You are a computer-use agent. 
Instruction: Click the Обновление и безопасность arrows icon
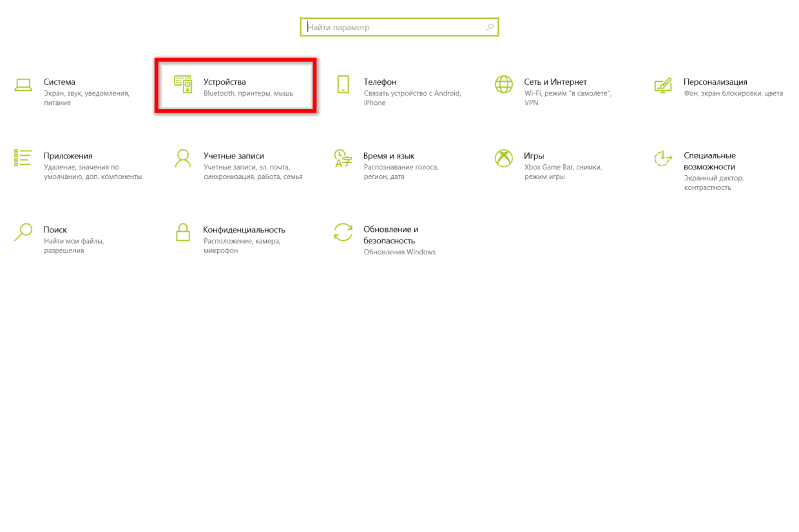(343, 232)
